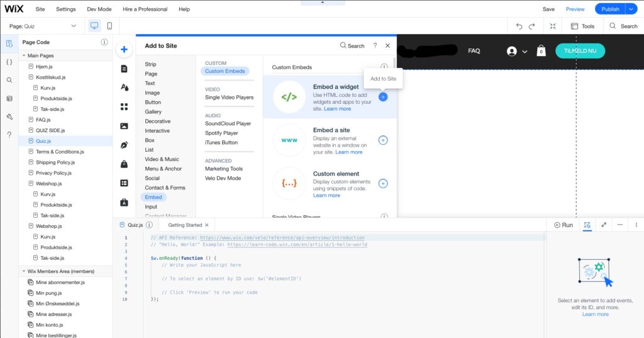Add Embed a site with plus button
644x338 pixels.
[383, 140]
